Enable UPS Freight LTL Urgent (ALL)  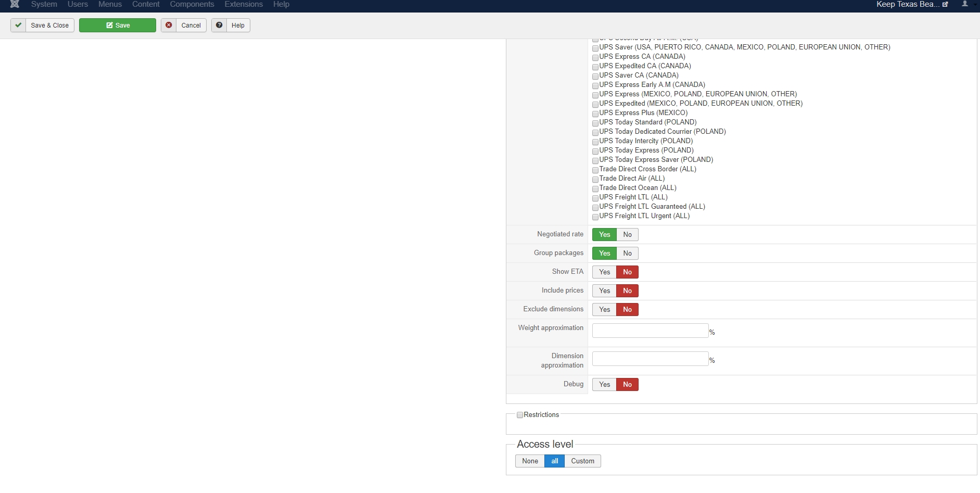(x=595, y=217)
